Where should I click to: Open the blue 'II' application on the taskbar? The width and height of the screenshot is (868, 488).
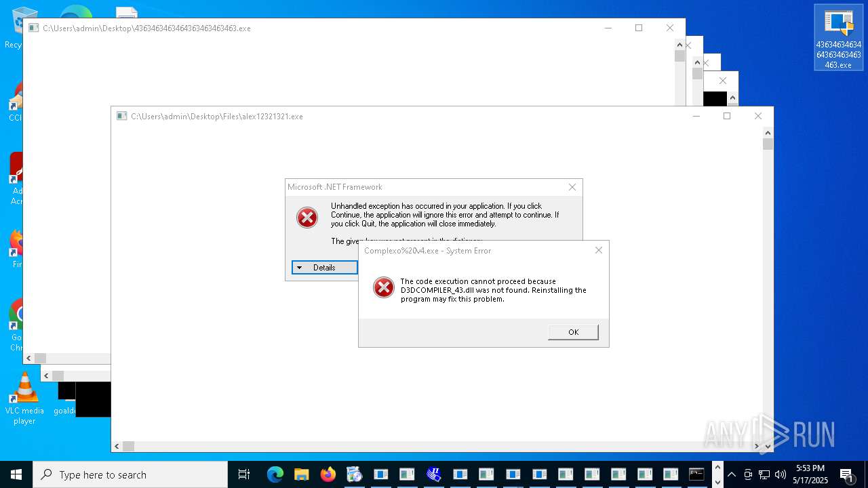pos(434,474)
